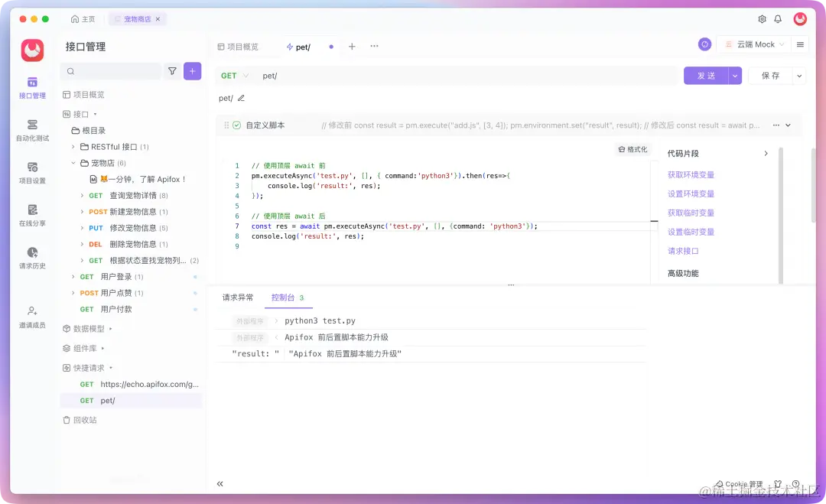Open PUT 修改宠物信息 in the tree

coord(127,228)
